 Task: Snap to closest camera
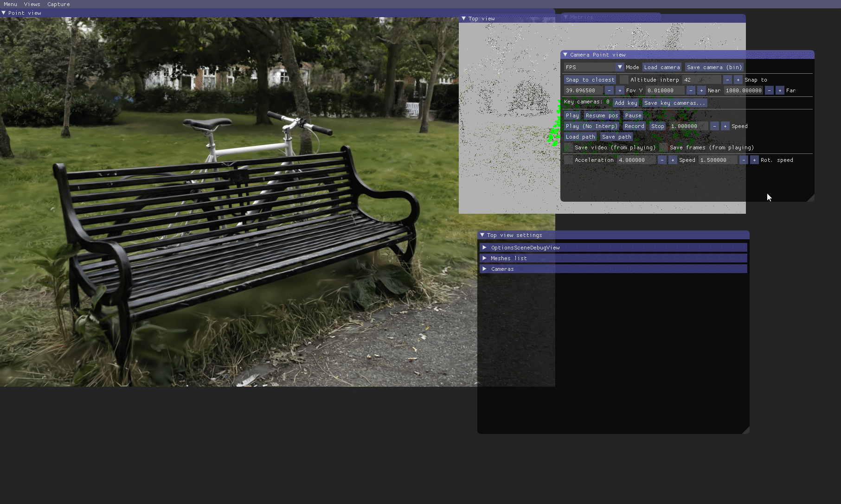coord(590,80)
